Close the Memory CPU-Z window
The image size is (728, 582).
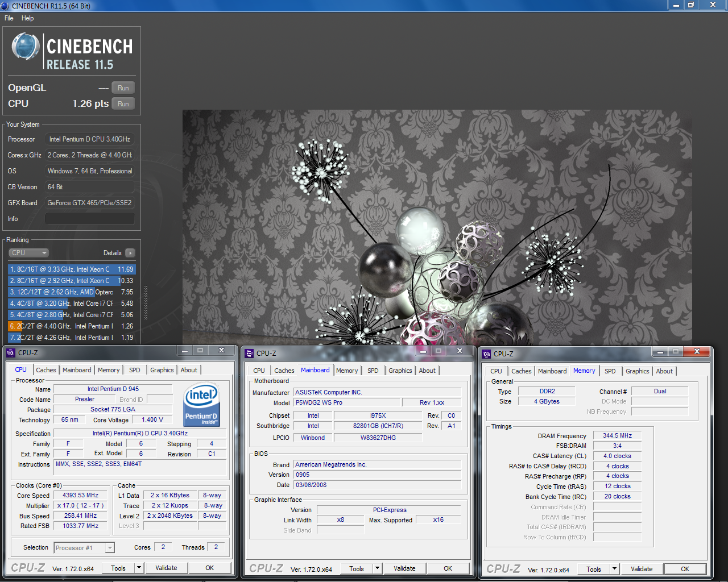point(697,352)
